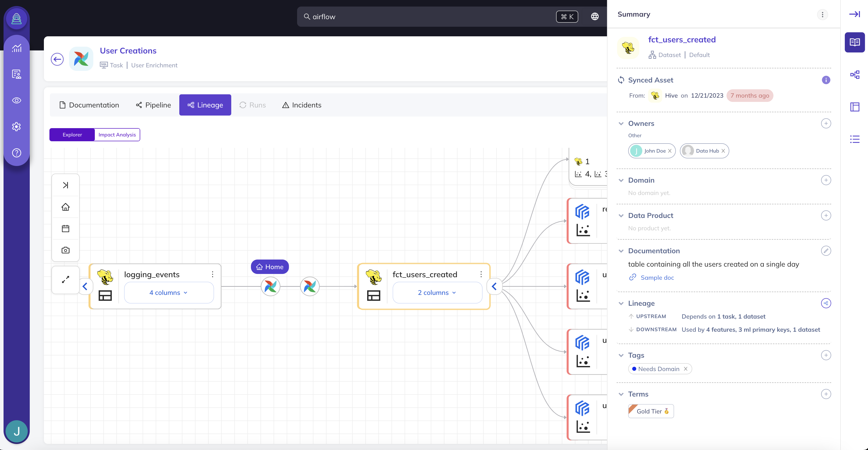Expand the 4 columns dropdown on logging_events
The image size is (868, 450).
(168, 293)
